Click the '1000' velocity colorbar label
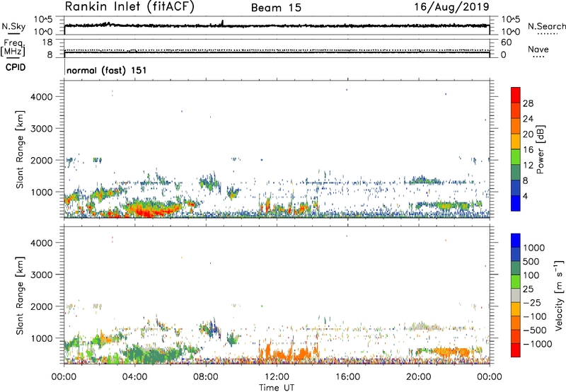566x392 pixels. (x=534, y=248)
